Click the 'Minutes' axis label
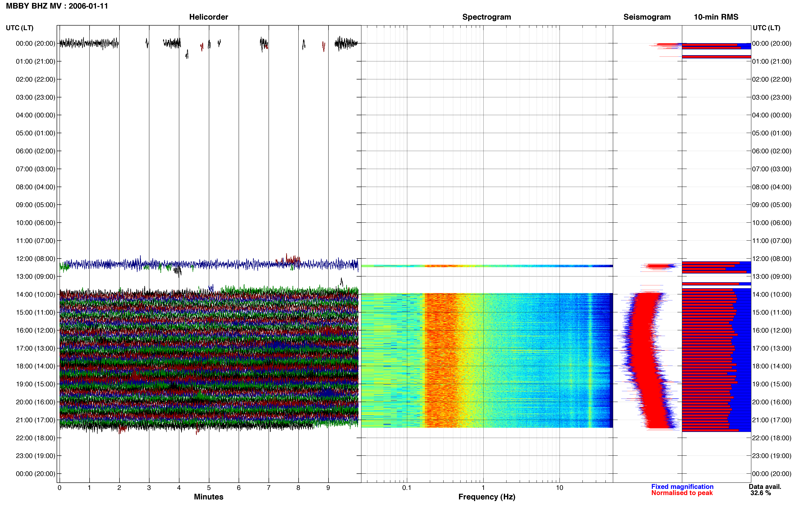812x508 pixels. (209, 497)
